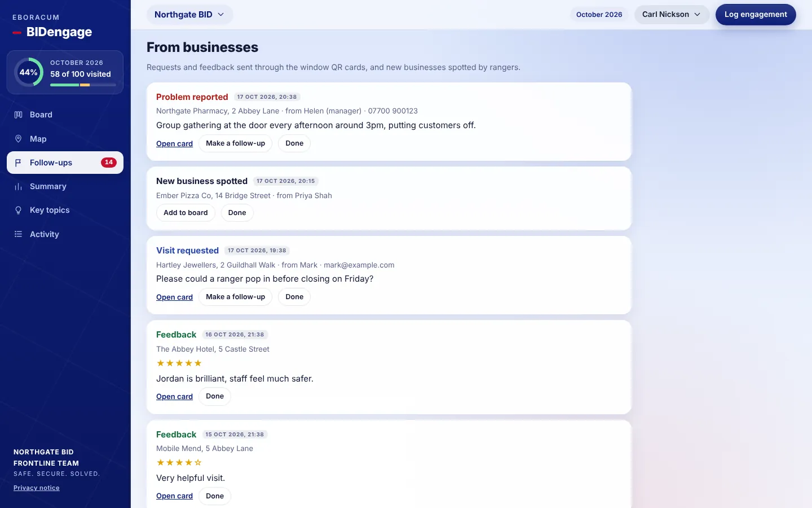
Task: Click the Map pin icon
Action: pos(18,139)
